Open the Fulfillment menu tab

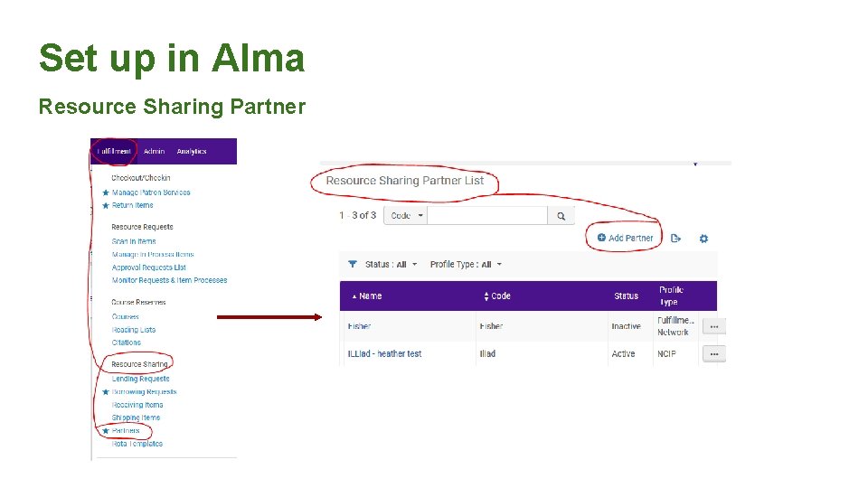[x=114, y=151]
